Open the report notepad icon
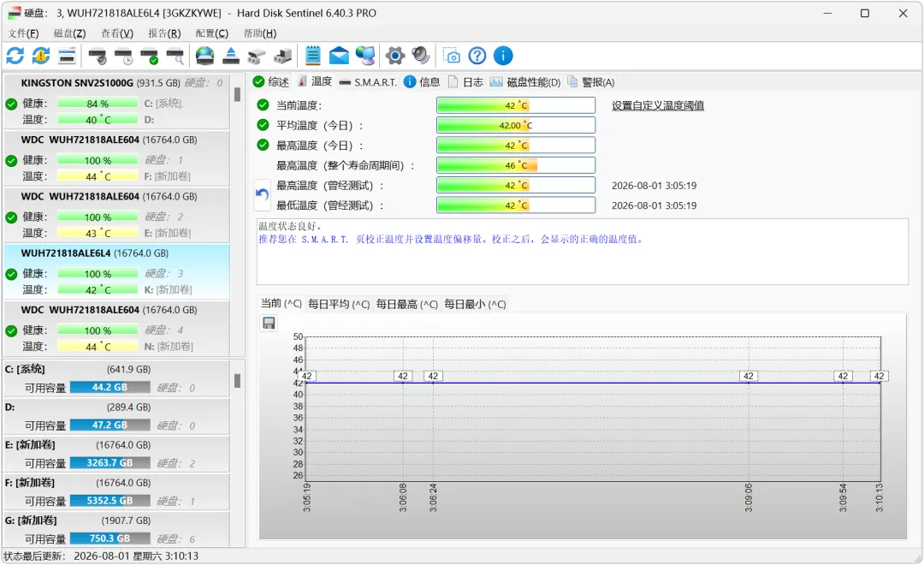 tap(313, 56)
